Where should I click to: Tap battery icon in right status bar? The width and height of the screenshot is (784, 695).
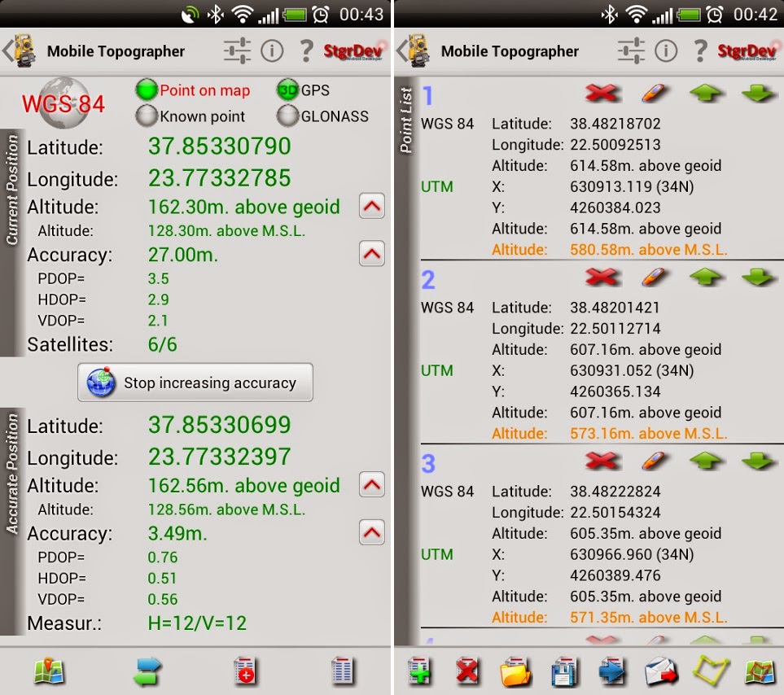(x=690, y=15)
